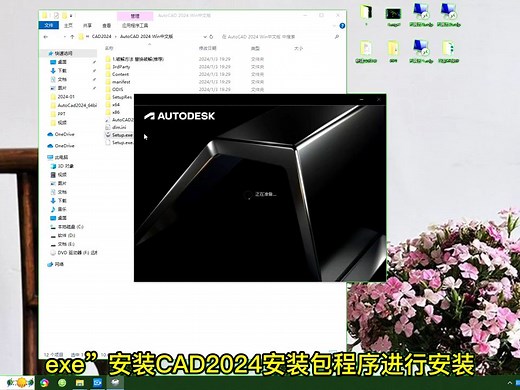Go up one folder level arrow
The height and width of the screenshot is (390, 520).
point(72,37)
